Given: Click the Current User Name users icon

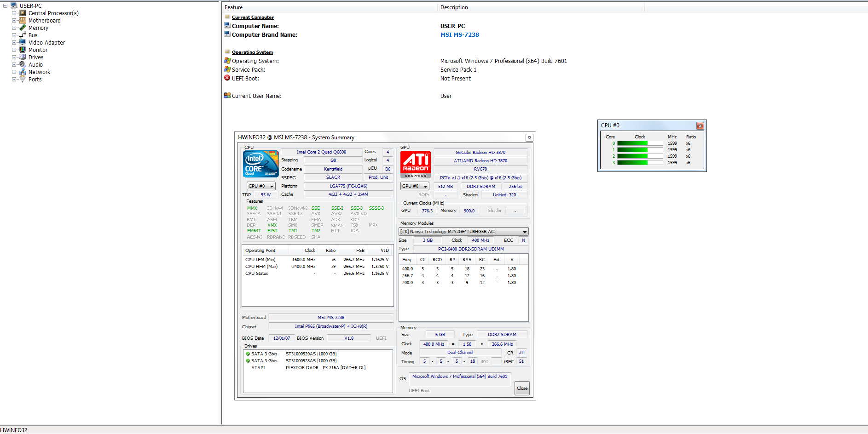Looking at the screenshot, I should [x=227, y=96].
